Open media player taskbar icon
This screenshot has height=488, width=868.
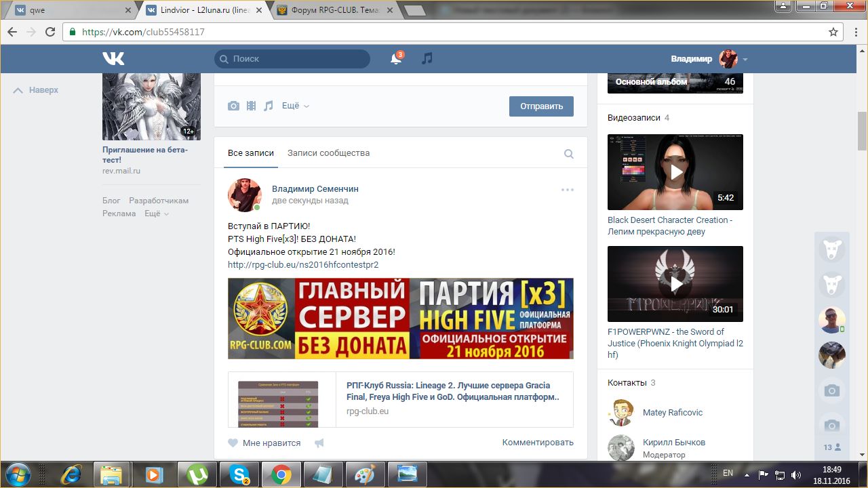154,474
